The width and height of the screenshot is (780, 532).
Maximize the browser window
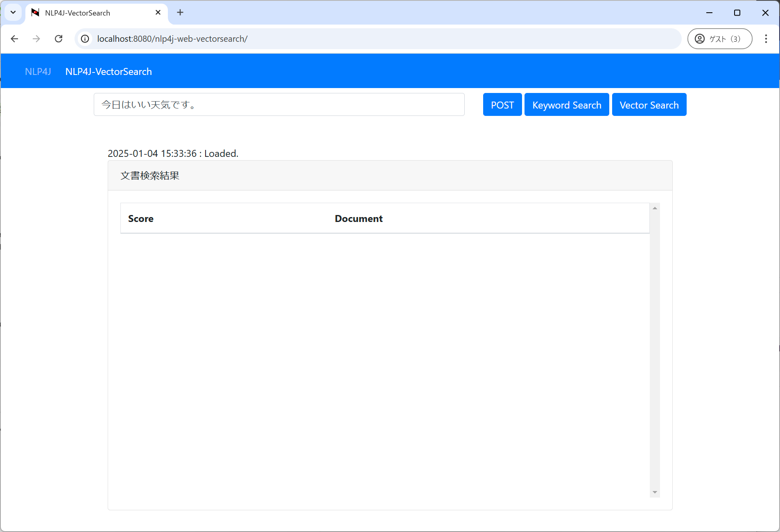click(737, 13)
